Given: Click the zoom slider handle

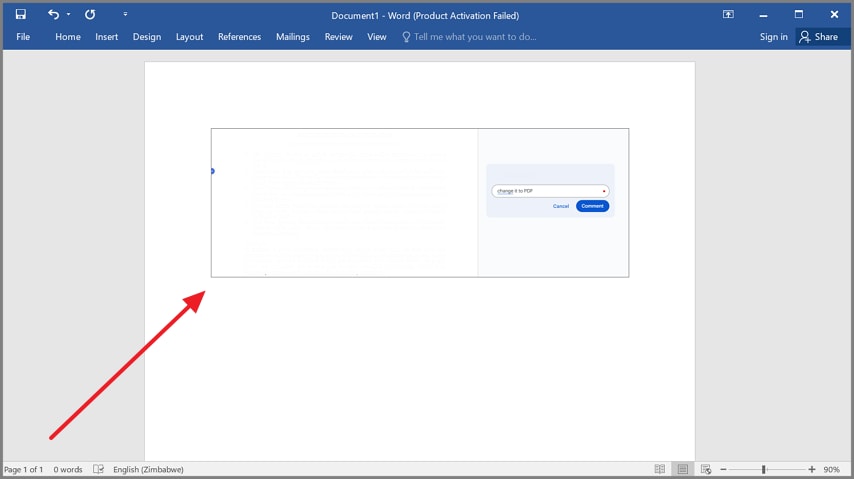Looking at the screenshot, I should 764,469.
